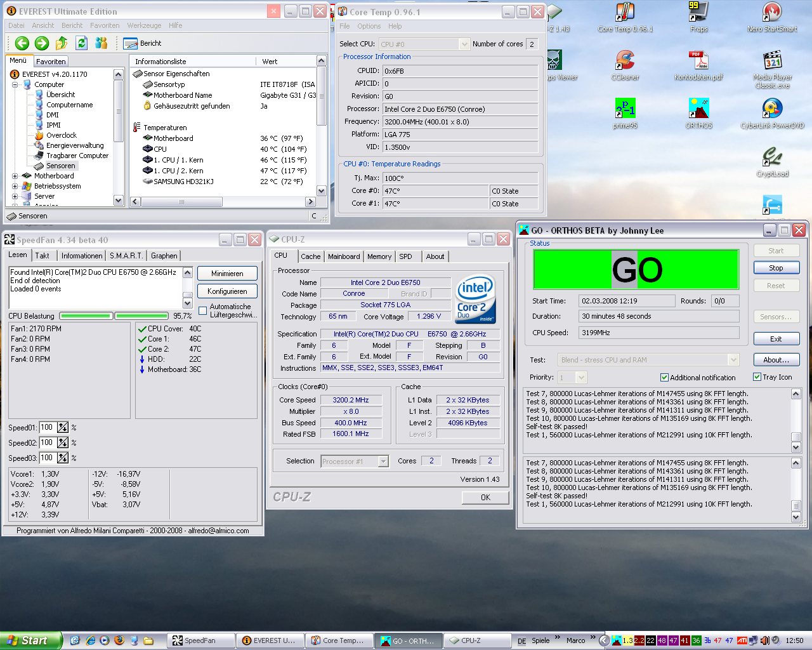The width and height of the screenshot is (812, 650).
Task: Expand the Server tree node
Action: click(15, 196)
